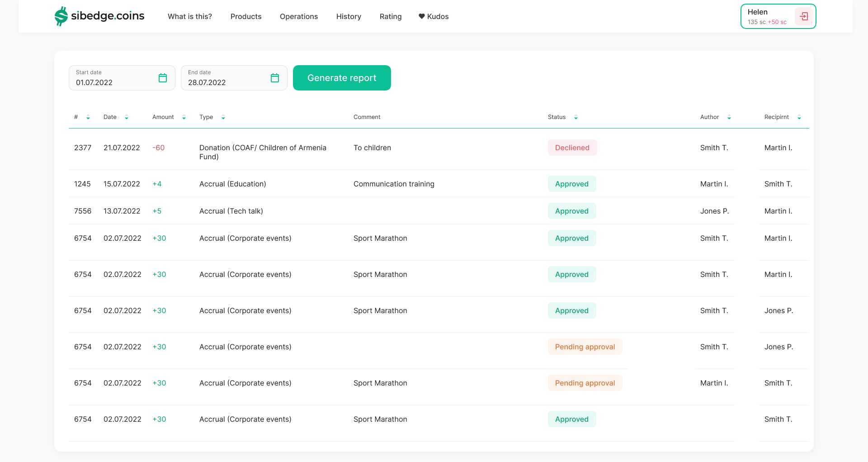
Task: Click the logout icon next to Helen
Action: [804, 16]
